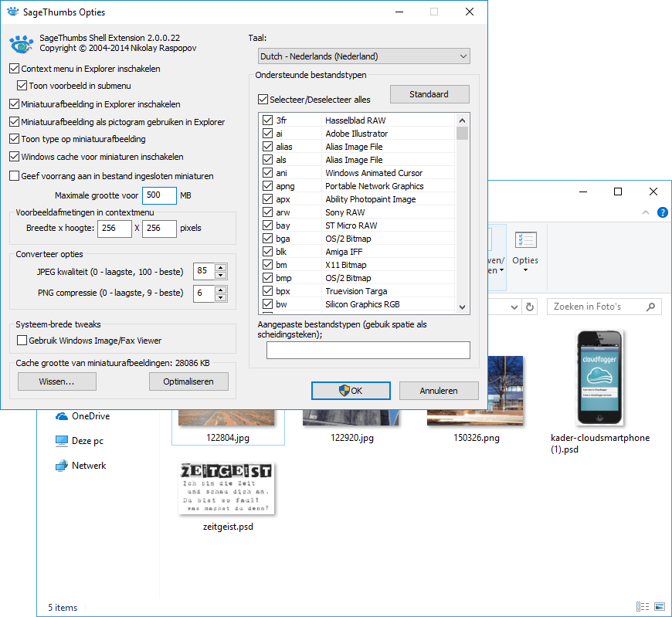672x617 pixels.
Task: Select the kader-cloudsmartphone (1).psd thumbnail
Action: tap(599, 378)
